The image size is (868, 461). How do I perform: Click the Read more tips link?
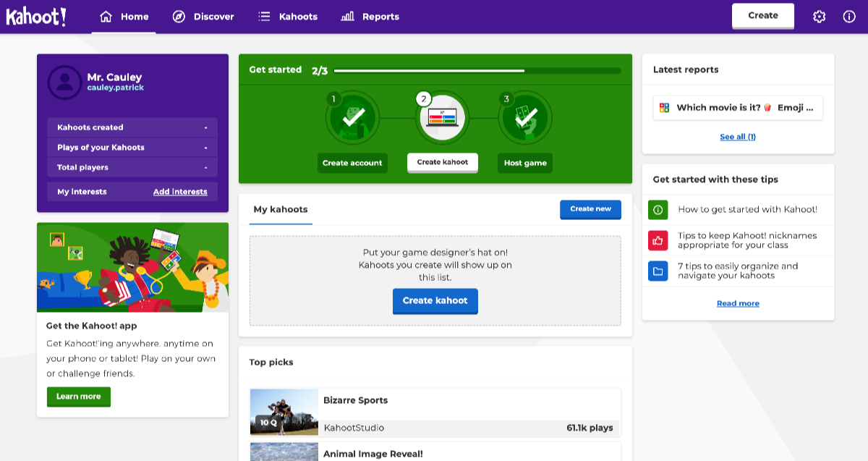point(738,303)
